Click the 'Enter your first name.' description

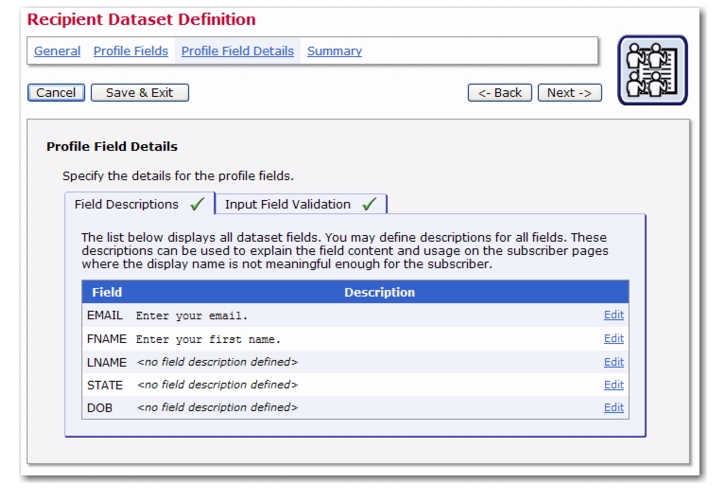208,339
